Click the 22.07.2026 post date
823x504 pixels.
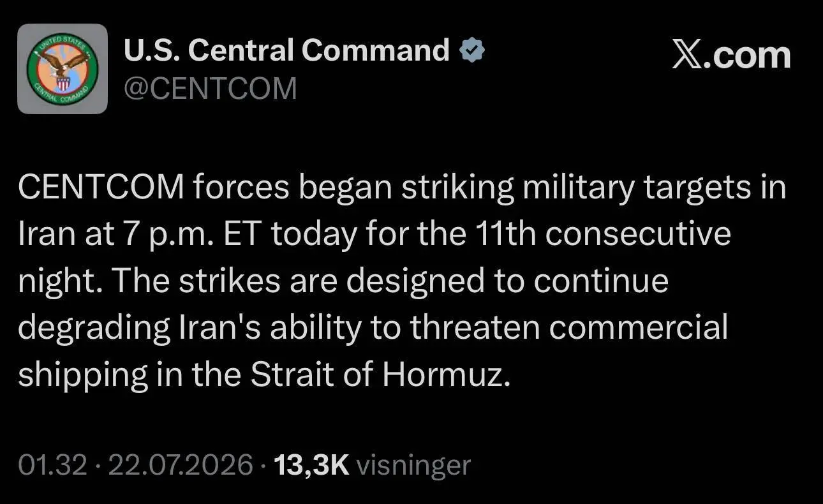pyautogui.click(x=181, y=465)
